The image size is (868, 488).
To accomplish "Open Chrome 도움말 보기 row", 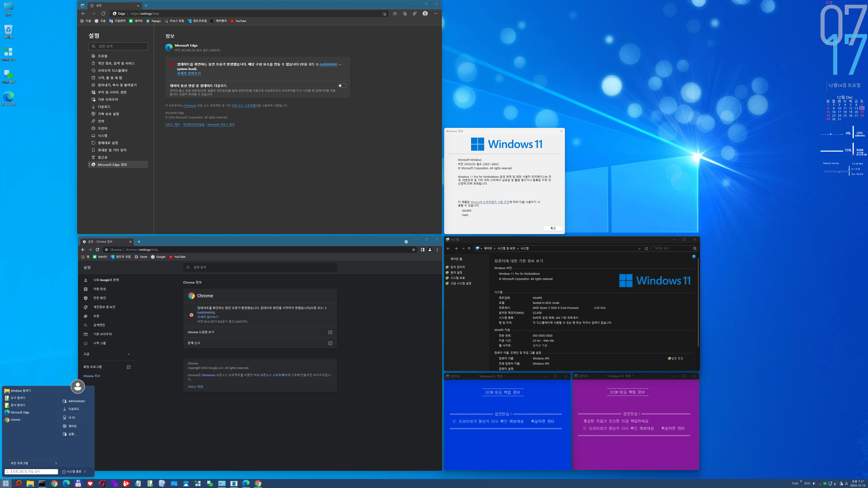I will click(x=260, y=332).
